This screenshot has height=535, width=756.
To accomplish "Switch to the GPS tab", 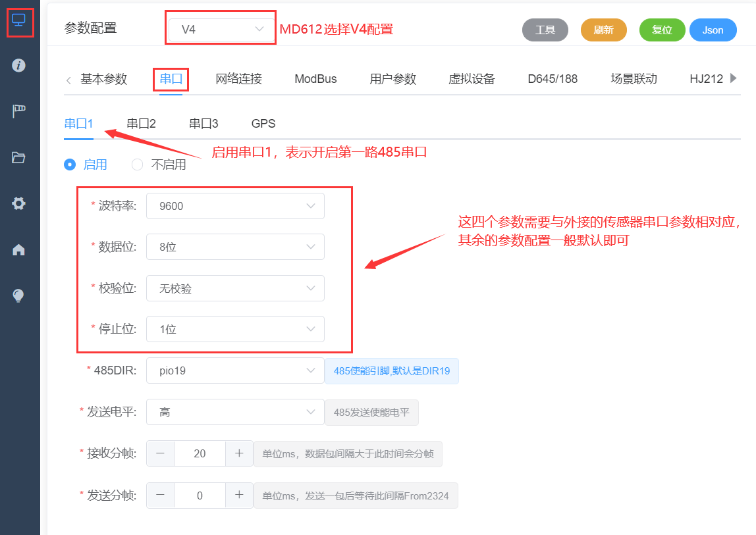I will tap(263, 123).
